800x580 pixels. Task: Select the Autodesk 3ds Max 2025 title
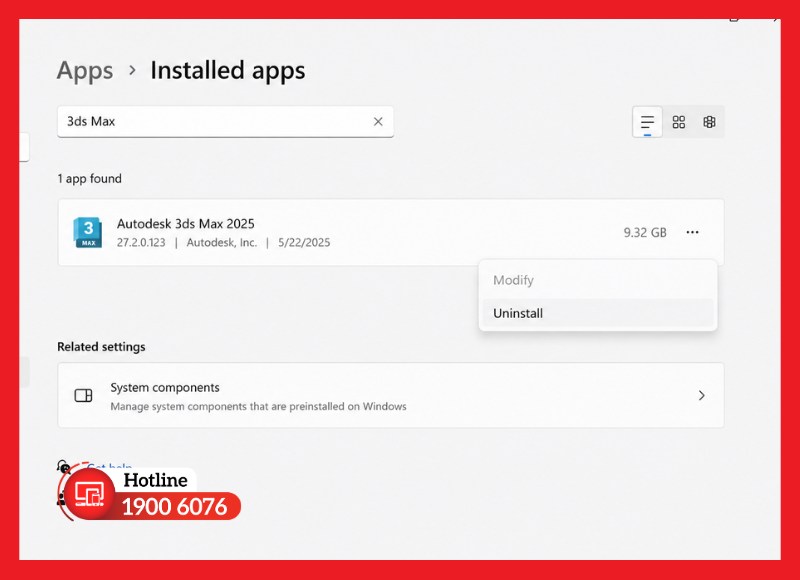[186, 224]
